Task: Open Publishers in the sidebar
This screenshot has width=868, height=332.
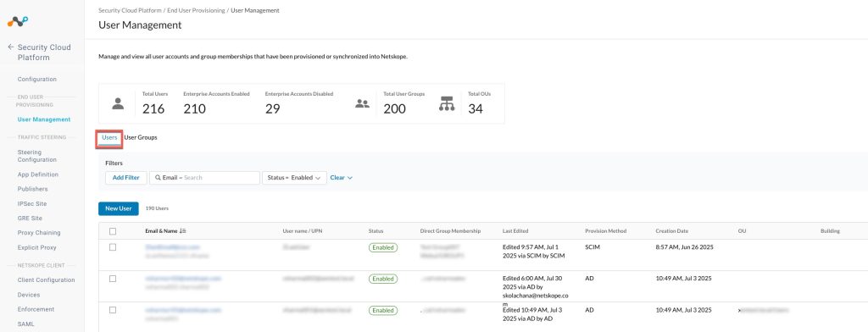Action: [x=33, y=189]
